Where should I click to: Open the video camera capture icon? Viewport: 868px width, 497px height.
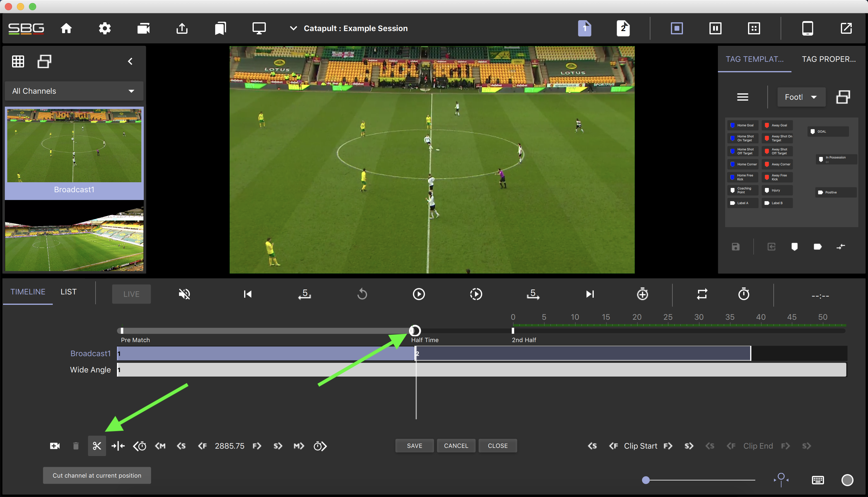(143, 28)
